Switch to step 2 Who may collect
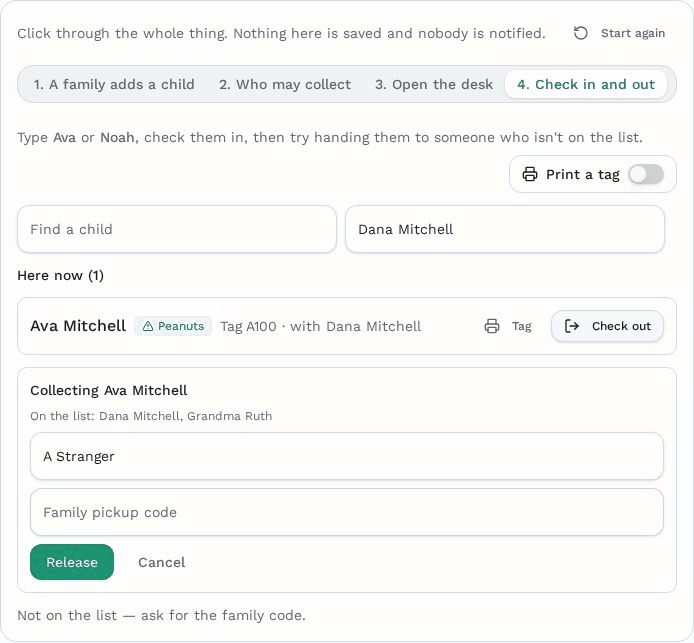The height and width of the screenshot is (643, 694). tap(285, 84)
